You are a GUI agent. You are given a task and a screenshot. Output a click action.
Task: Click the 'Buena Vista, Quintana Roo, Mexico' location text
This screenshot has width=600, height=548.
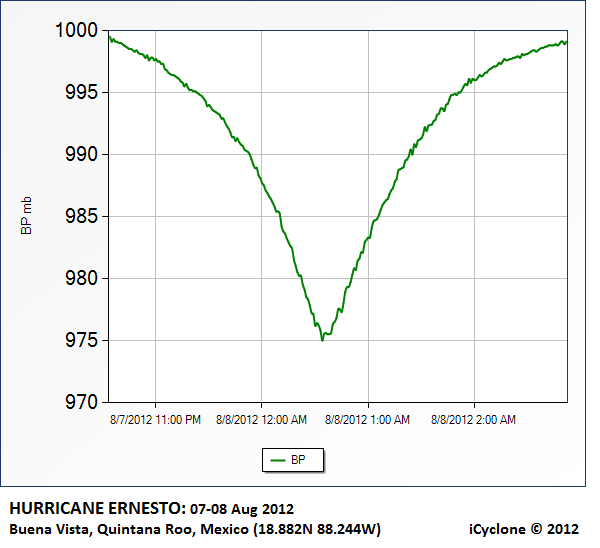[129, 529]
